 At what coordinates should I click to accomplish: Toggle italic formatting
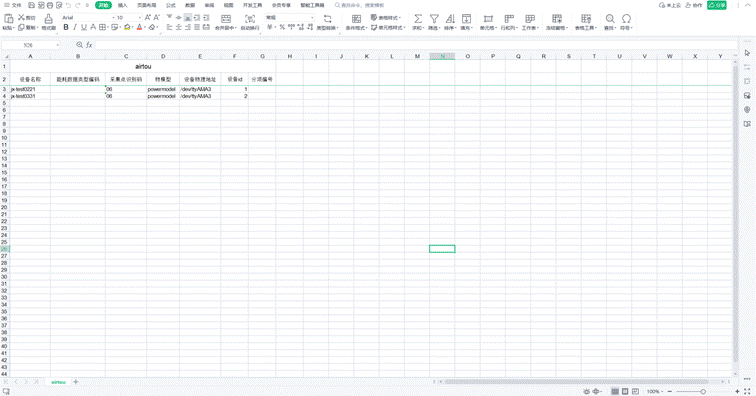pos(75,27)
